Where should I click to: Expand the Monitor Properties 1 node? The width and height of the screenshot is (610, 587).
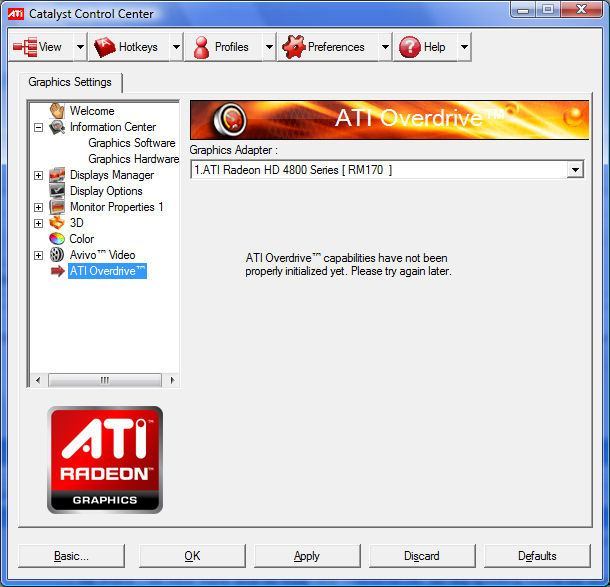[38, 207]
